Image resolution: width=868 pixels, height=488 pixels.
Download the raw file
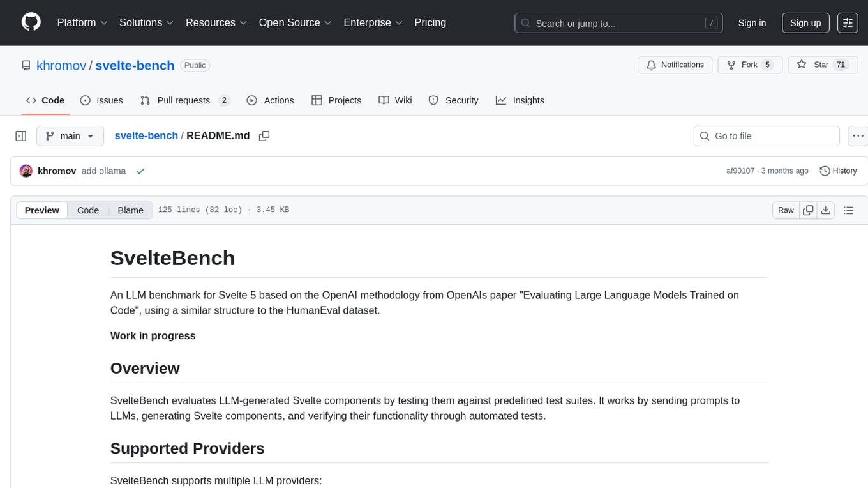pyautogui.click(x=826, y=210)
